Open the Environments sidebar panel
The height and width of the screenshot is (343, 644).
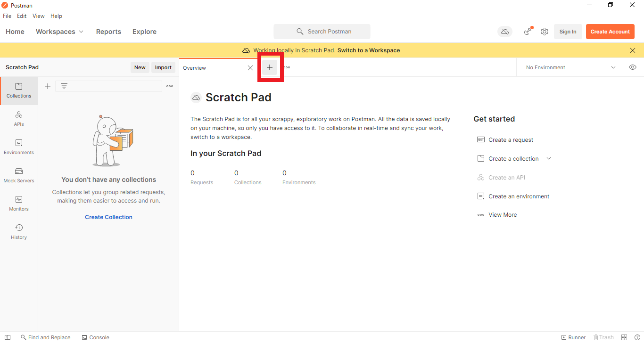(19, 147)
